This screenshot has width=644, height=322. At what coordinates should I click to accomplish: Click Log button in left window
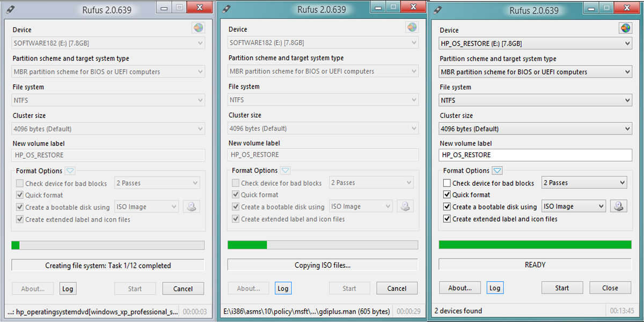tap(68, 288)
